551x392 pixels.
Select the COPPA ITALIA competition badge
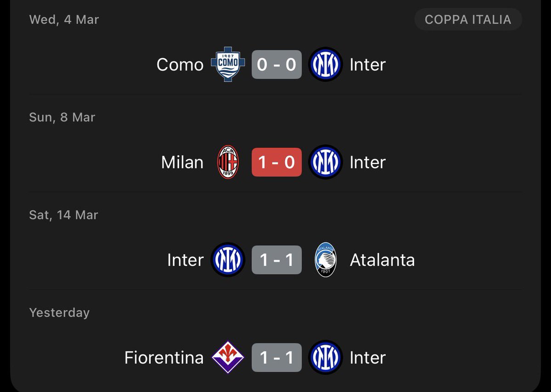pyautogui.click(x=468, y=20)
